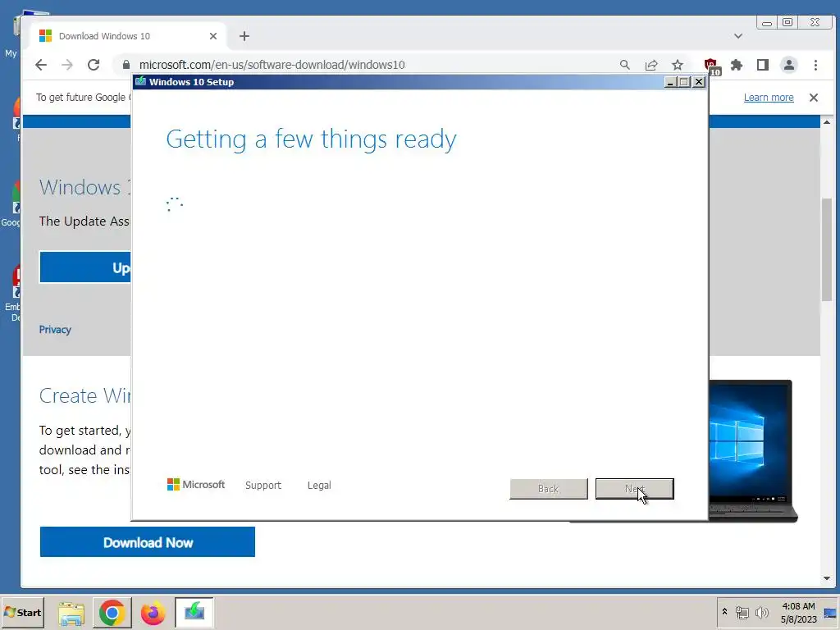
Task: Close the Download Windows 10 tab
Action: (x=213, y=36)
